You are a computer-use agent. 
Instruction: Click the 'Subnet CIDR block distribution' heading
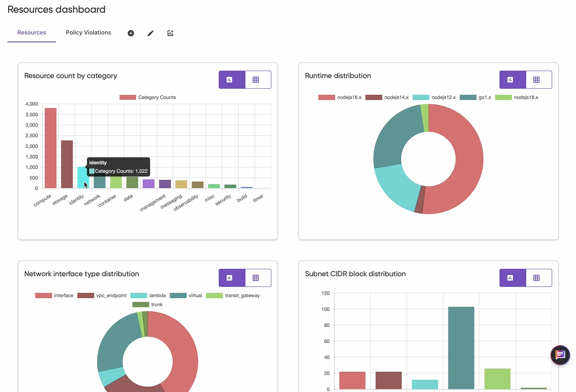(x=355, y=274)
